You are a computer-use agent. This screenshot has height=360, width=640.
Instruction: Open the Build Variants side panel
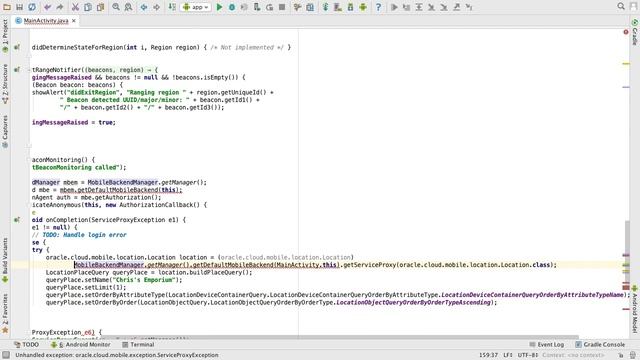5,260
